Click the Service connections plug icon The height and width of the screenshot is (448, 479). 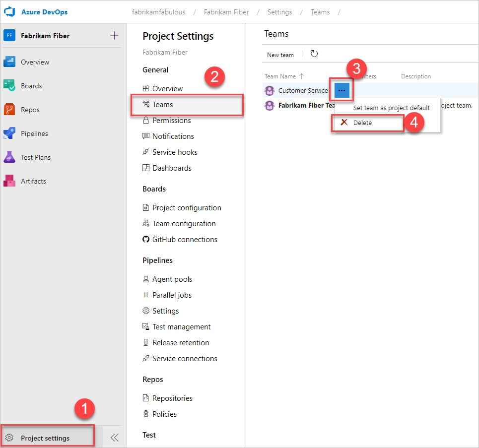click(x=146, y=358)
